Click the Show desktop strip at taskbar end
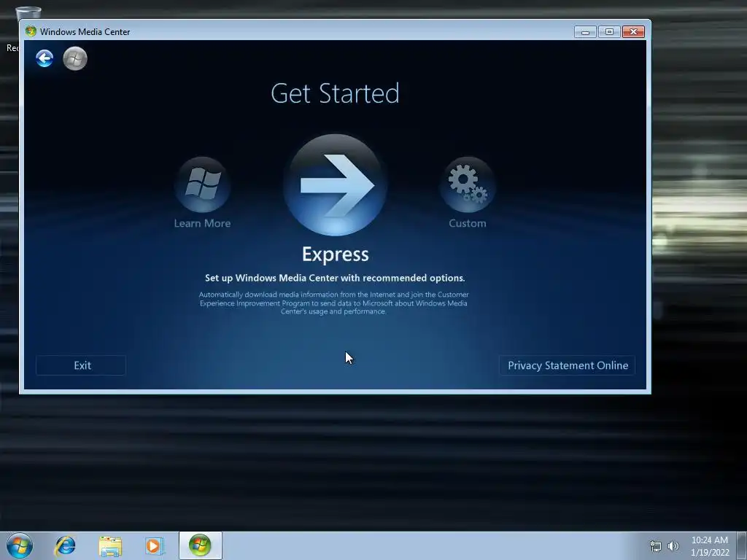Image resolution: width=747 pixels, height=560 pixels. tap(742, 545)
